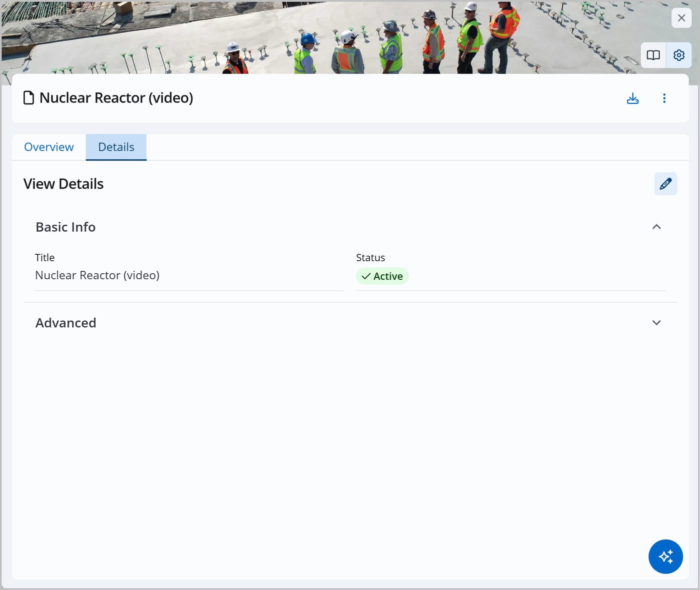Expand the Advanced section chevron
700x590 pixels.
(656, 323)
